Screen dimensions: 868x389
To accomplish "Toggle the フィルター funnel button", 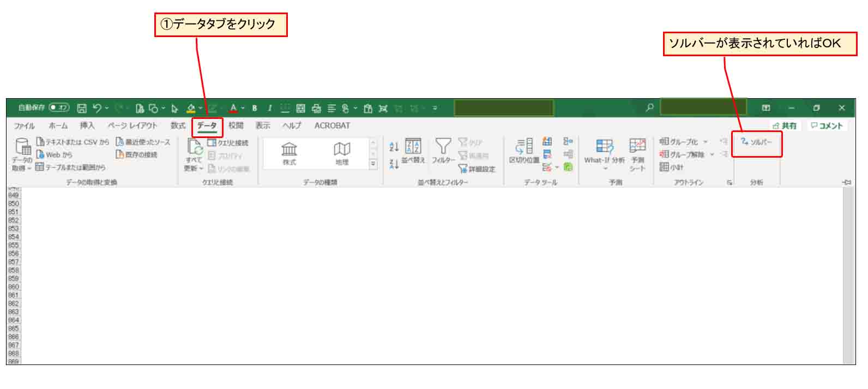I will pyautogui.click(x=443, y=151).
